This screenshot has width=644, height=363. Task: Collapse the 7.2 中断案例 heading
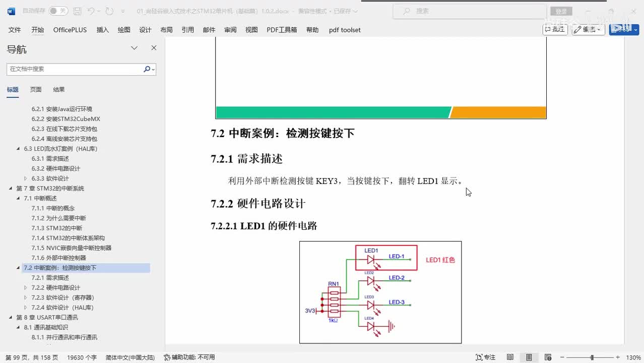click(x=19, y=268)
